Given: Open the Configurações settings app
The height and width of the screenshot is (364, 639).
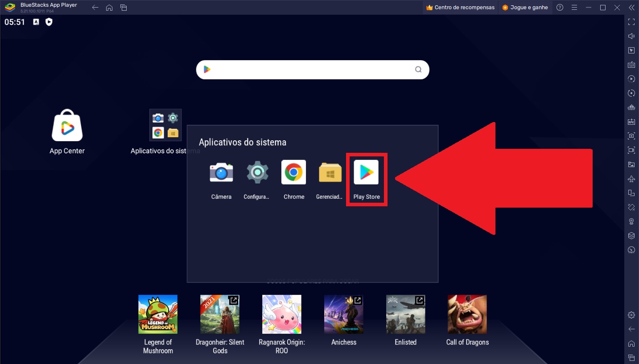Looking at the screenshot, I should [x=257, y=172].
